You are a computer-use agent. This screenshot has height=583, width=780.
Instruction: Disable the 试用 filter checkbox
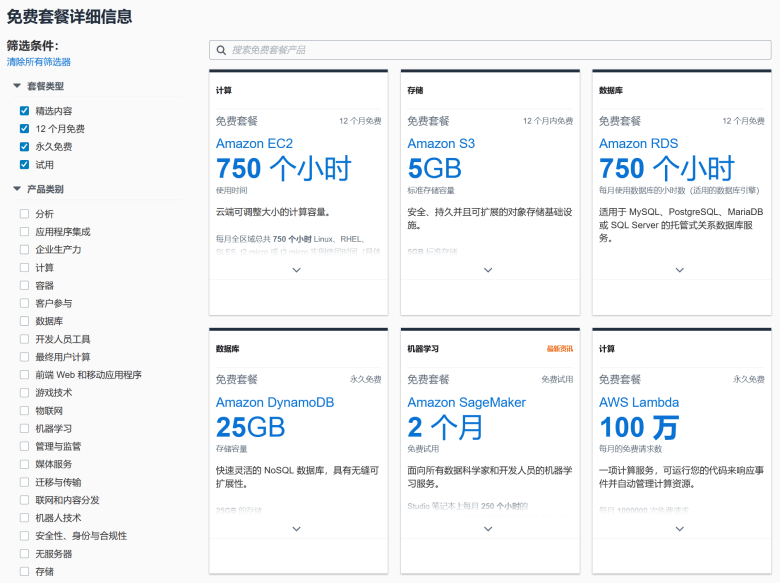pyautogui.click(x=24, y=165)
